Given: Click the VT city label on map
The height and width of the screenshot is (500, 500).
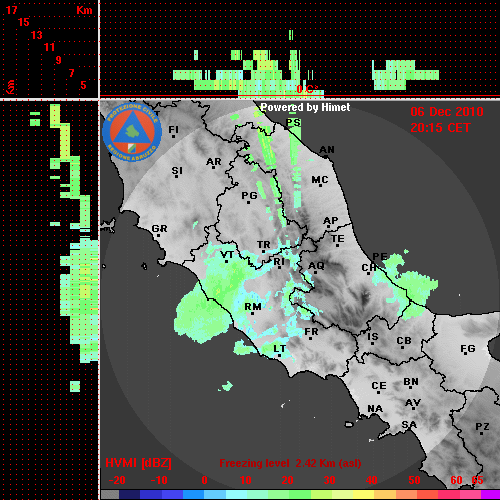Looking at the screenshot, I should pyautogui.click(x=227, y=255).
